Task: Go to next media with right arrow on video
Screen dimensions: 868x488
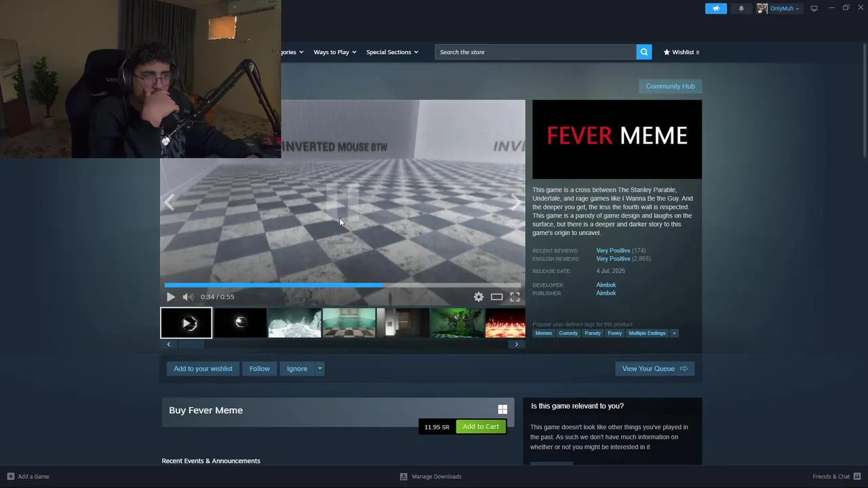Action: [516, 202]
